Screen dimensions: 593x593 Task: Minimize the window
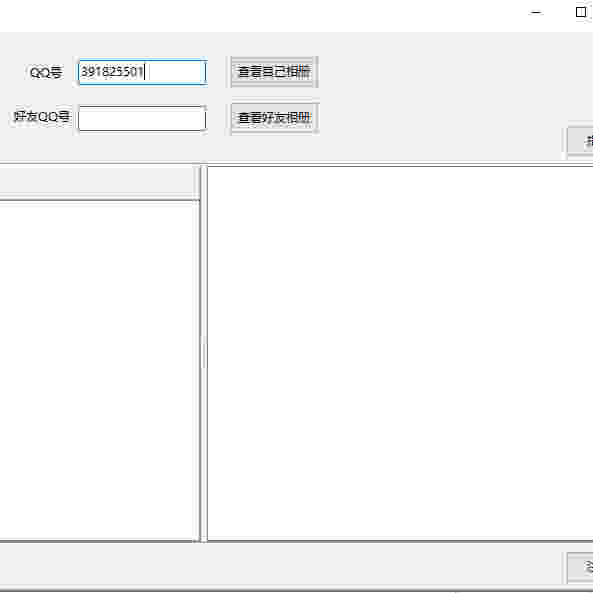tap(536, 12)
